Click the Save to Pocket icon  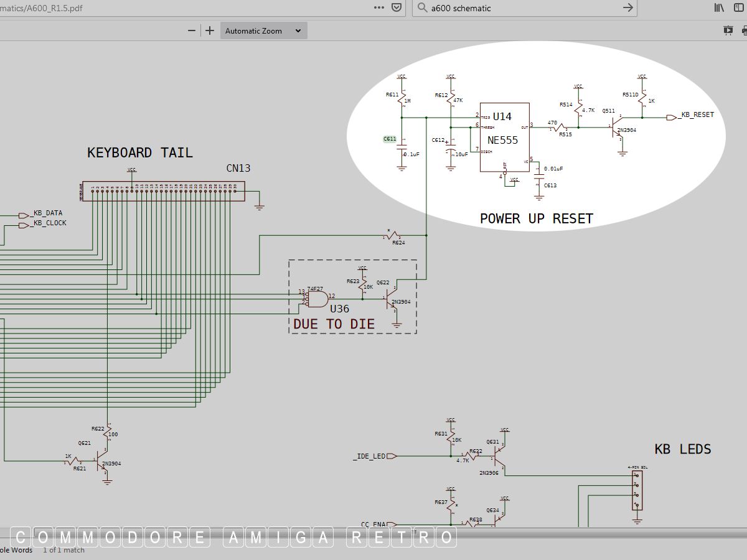pos(396,7)
